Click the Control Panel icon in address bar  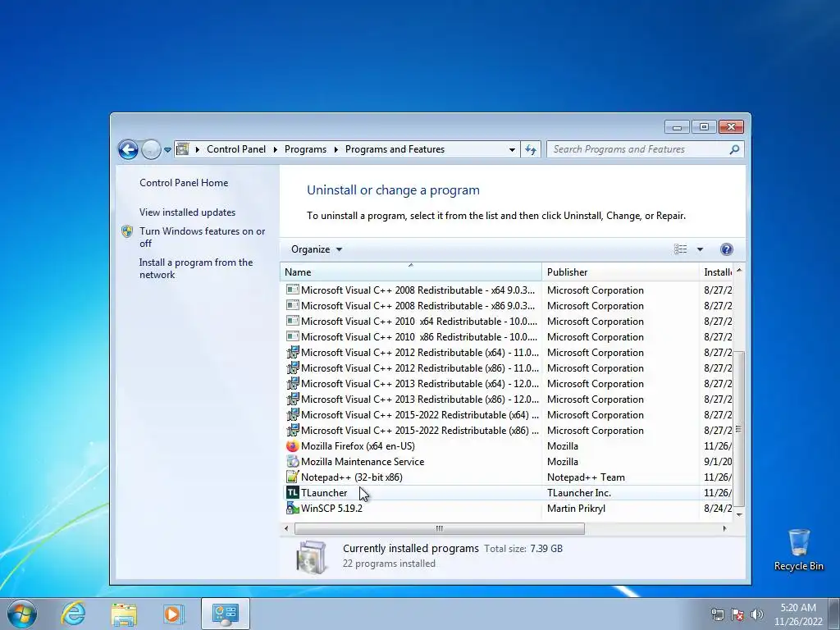click(183, 149)
